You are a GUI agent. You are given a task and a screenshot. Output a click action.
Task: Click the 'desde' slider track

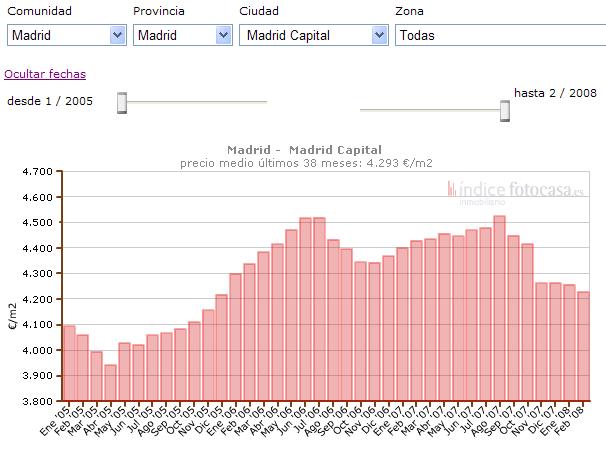pyautogui.click(x=200, y=102)
